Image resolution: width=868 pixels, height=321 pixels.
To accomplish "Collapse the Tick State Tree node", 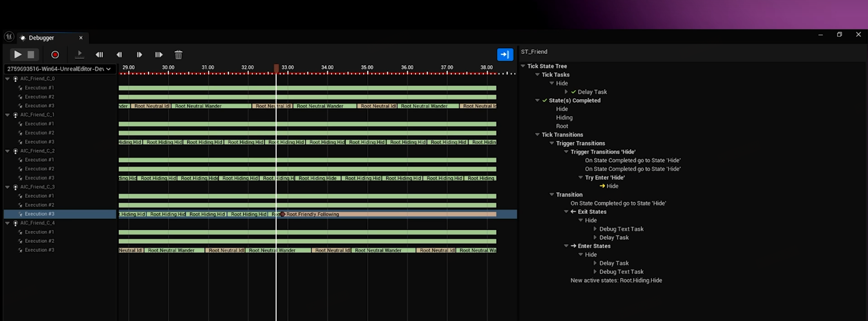I will pos(523,66).
